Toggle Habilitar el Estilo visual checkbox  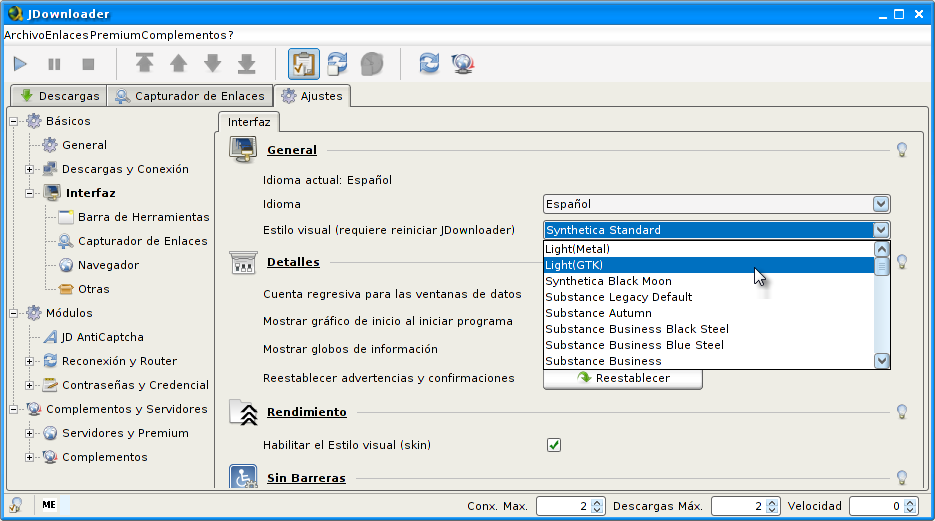pyautogui.click(x=553, y=445)
